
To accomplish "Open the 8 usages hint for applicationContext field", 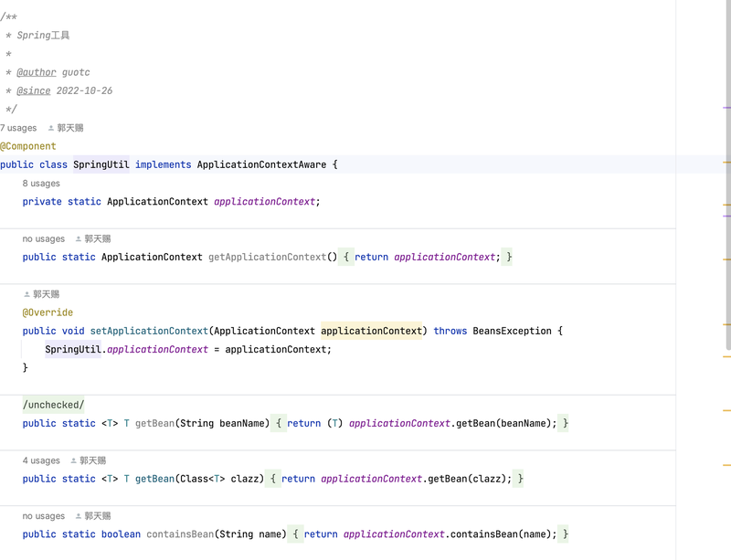I will point(41,184).
